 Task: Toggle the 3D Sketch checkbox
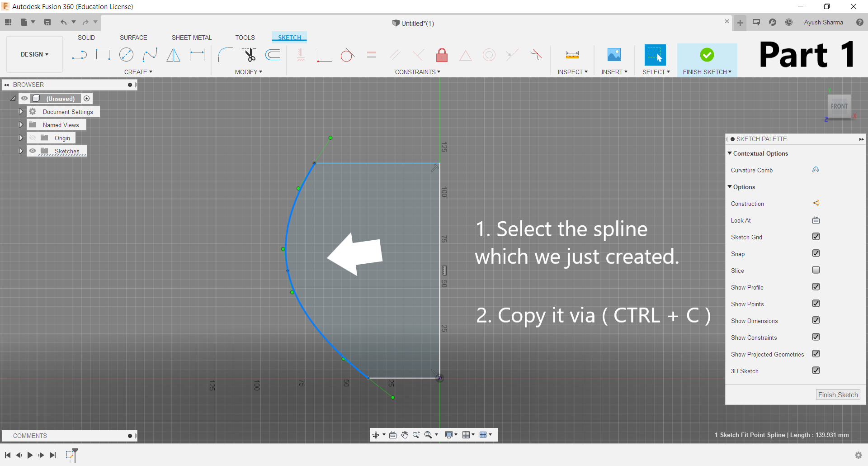(x=816, y=371)
